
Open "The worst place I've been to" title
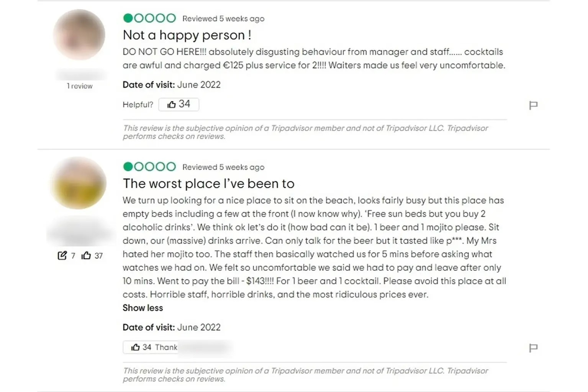(x=208, y=184)
